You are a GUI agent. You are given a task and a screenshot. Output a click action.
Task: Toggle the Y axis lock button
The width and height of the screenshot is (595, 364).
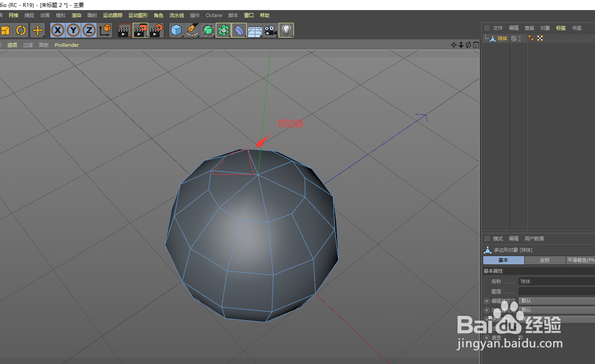pos(73,30)
